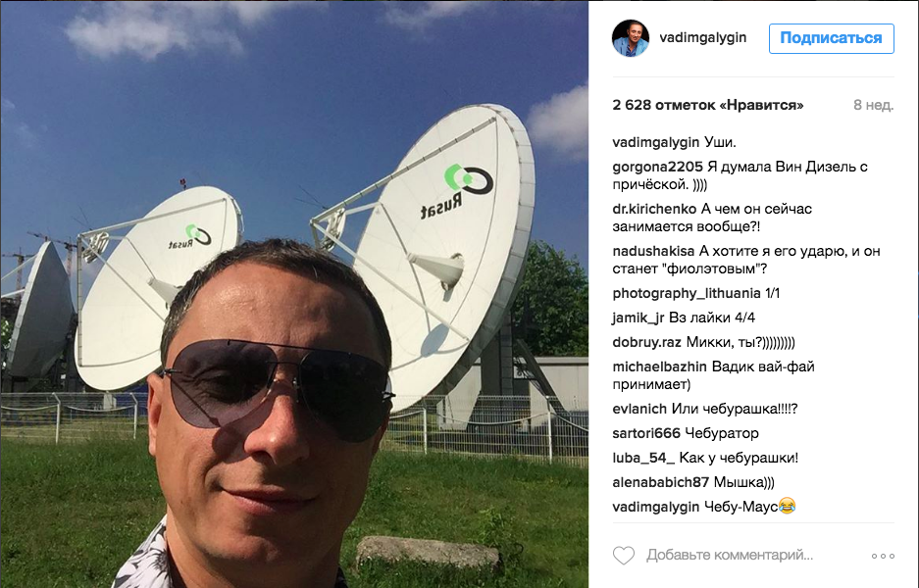Click the 8 нед. post timestamp
The height and width of the screenshot is (588, 919).
tap(873, 106)
